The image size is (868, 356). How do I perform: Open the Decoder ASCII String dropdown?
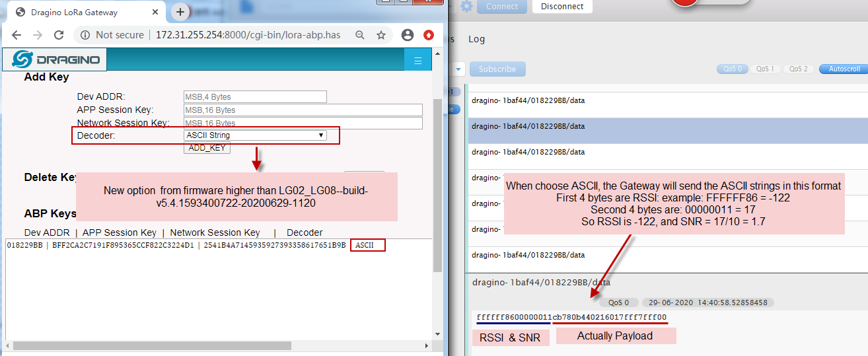point(255,135)
